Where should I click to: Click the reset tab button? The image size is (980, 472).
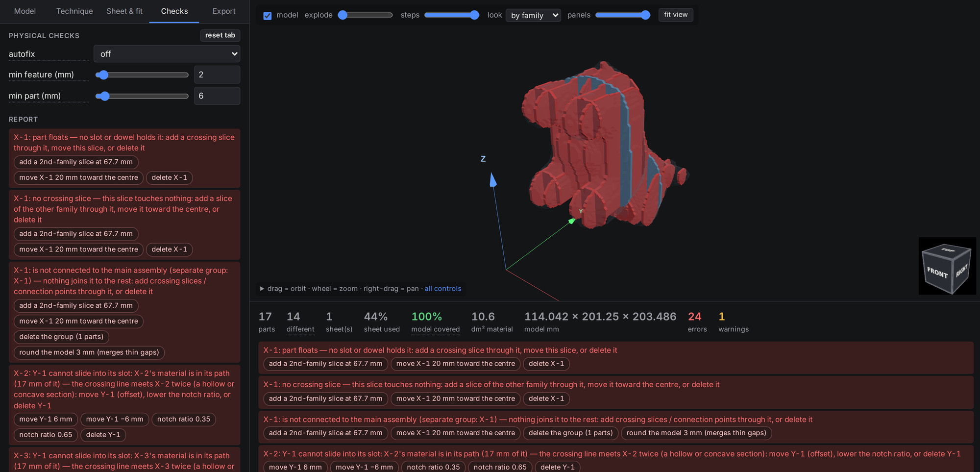pos(220,35)
